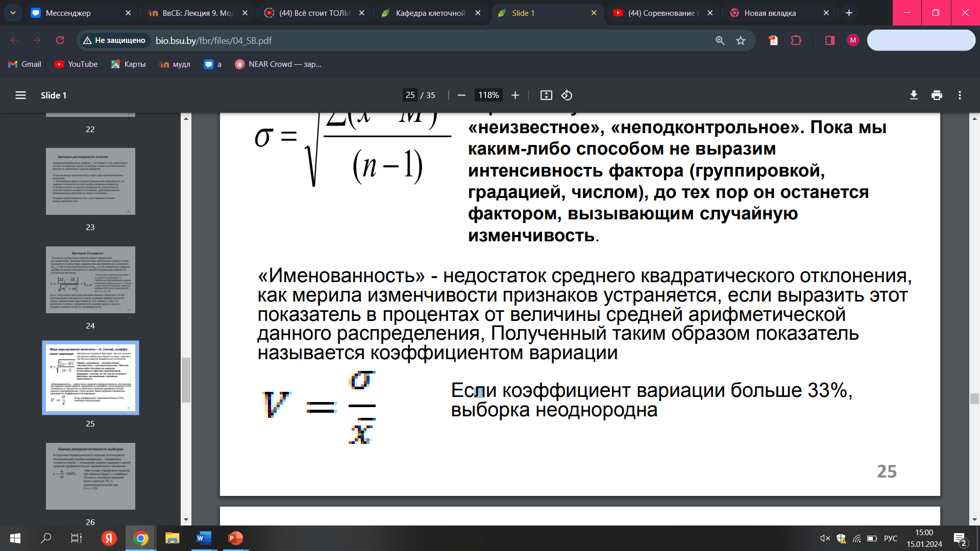Close the Slide 1 tab

[594, 13]
